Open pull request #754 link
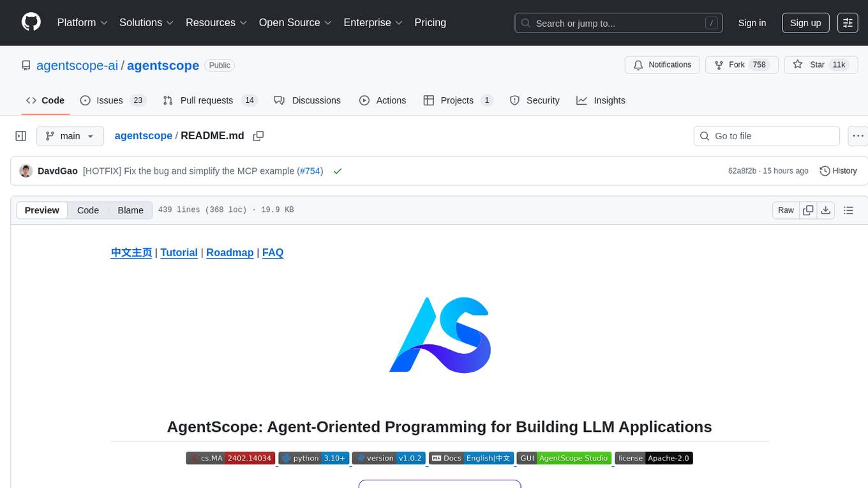 click(311, 171)
